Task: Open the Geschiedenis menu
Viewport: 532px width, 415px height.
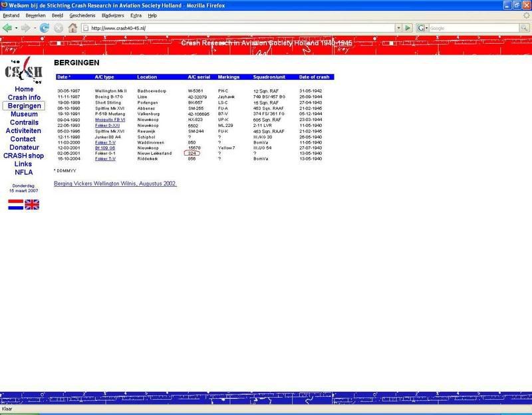Action: click(x=82, y=15)
